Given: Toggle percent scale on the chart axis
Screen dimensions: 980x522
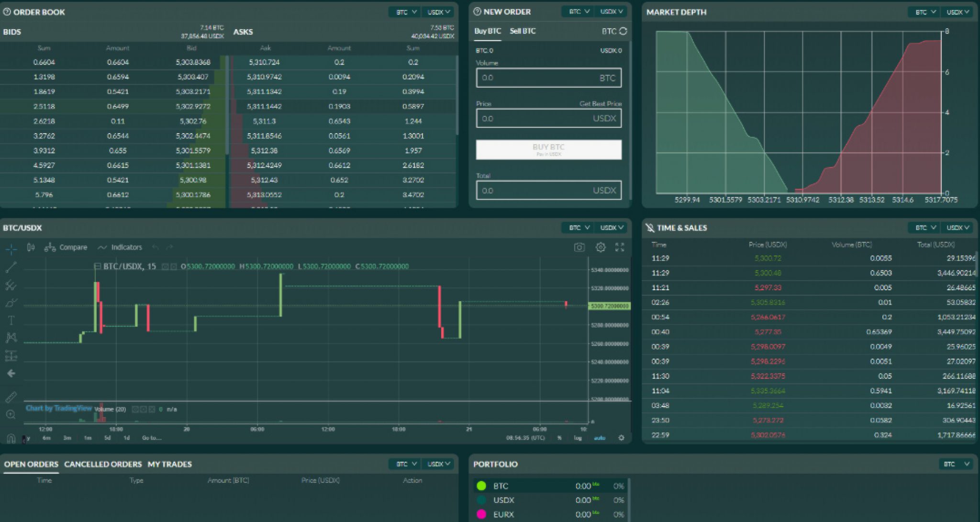Looking at the screenshot, I should pyautogui.click(x=559, y=438).
